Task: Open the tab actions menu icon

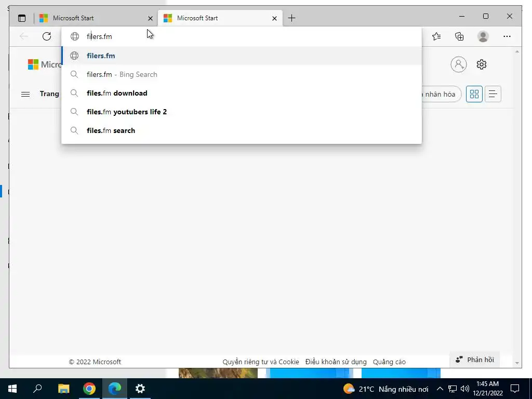Action: tap(22, 18)
